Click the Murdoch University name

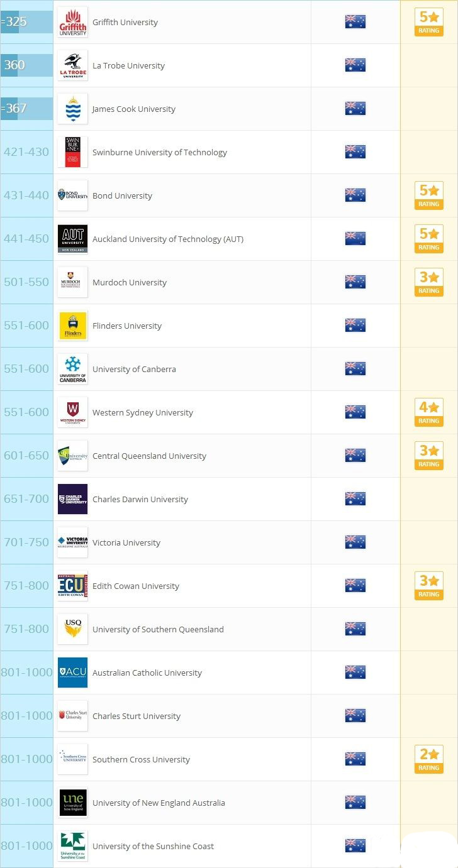[x=130, y=283]
